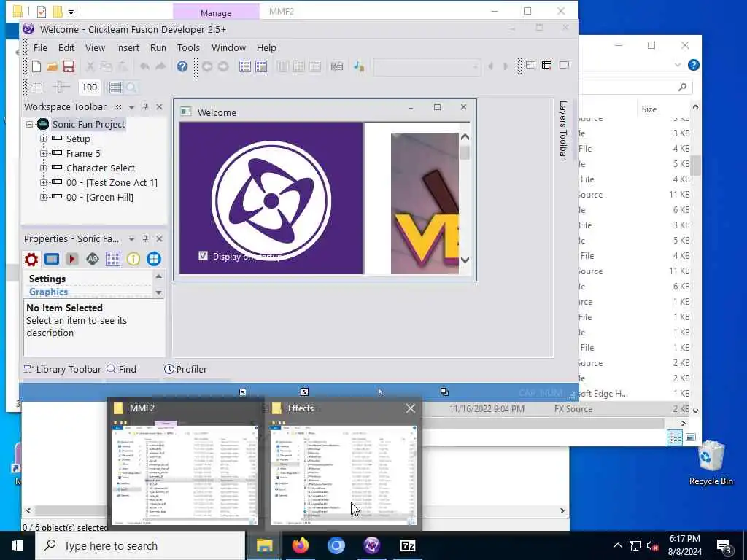
Task: Switch to the Find tab
Action: (x=122, y=369)
